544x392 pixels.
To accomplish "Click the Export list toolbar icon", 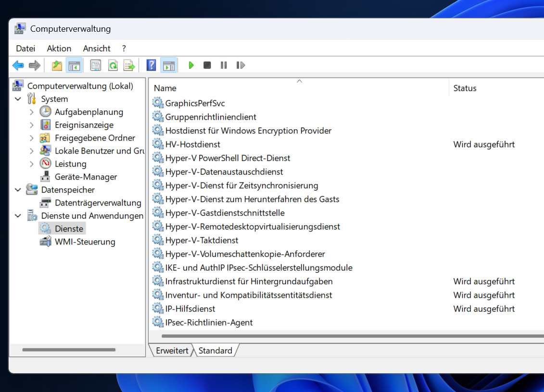I will [129, 65].
